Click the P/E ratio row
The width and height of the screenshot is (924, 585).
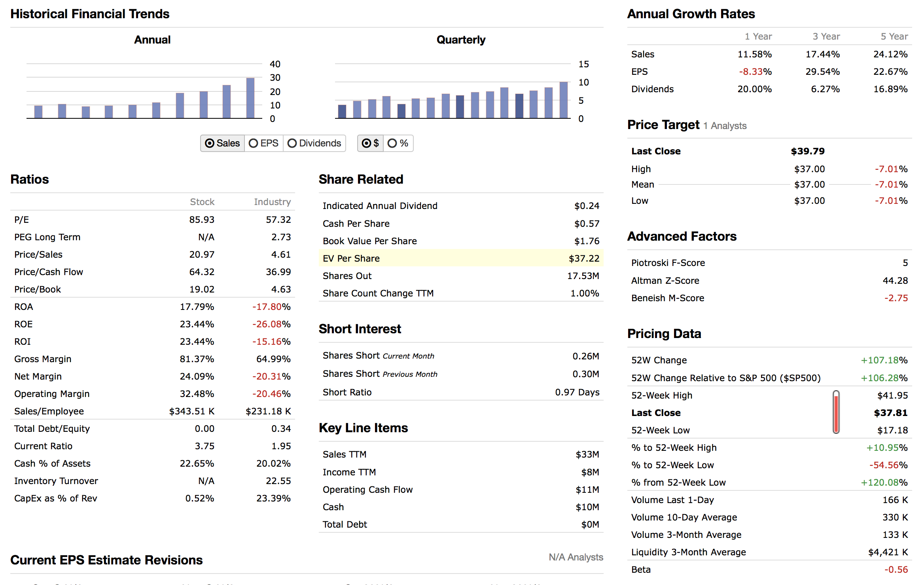pyautogui.click(x=152, y=220)
